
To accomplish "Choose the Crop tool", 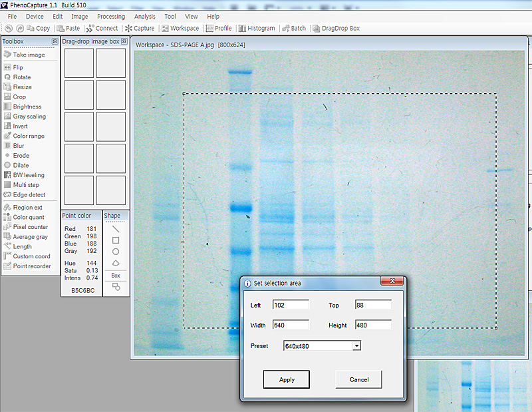I will pyautogui.click(x=19, y=97).
